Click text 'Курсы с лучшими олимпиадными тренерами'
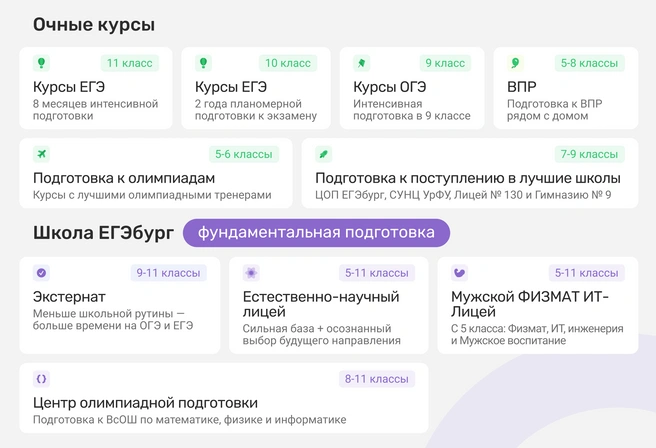 coord(152,195)
